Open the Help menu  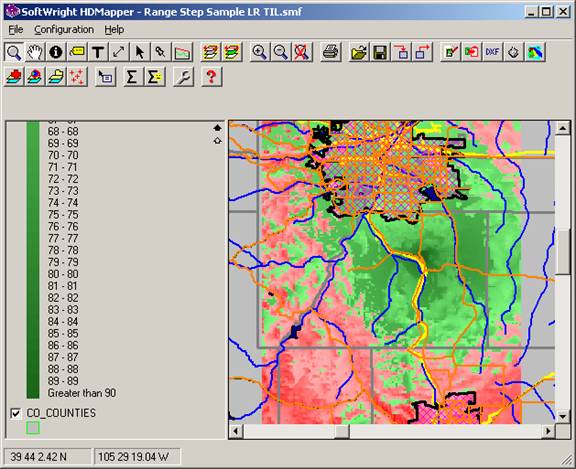pos(114,29)
